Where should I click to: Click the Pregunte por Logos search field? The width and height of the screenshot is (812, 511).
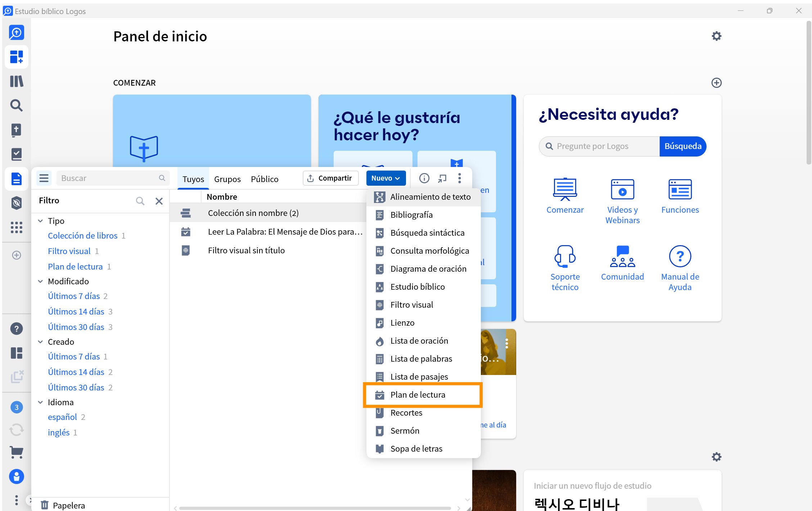click(x=600, y=146)
